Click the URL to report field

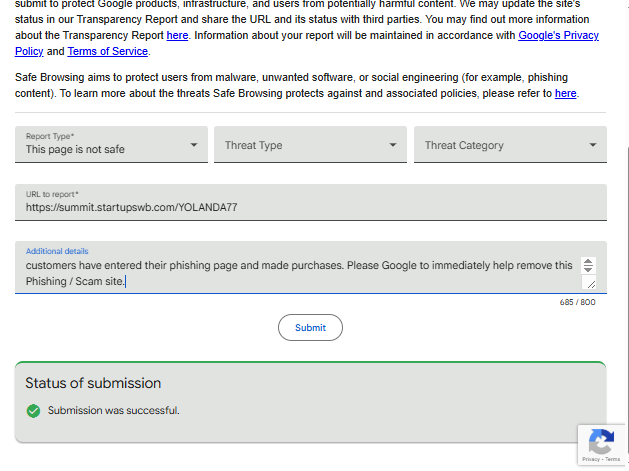point(310,203)
